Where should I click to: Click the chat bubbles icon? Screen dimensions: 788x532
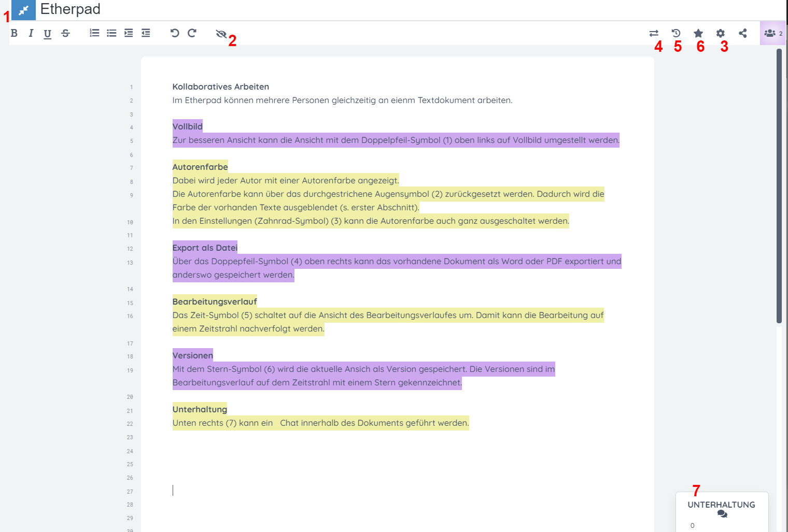[722, 514]
